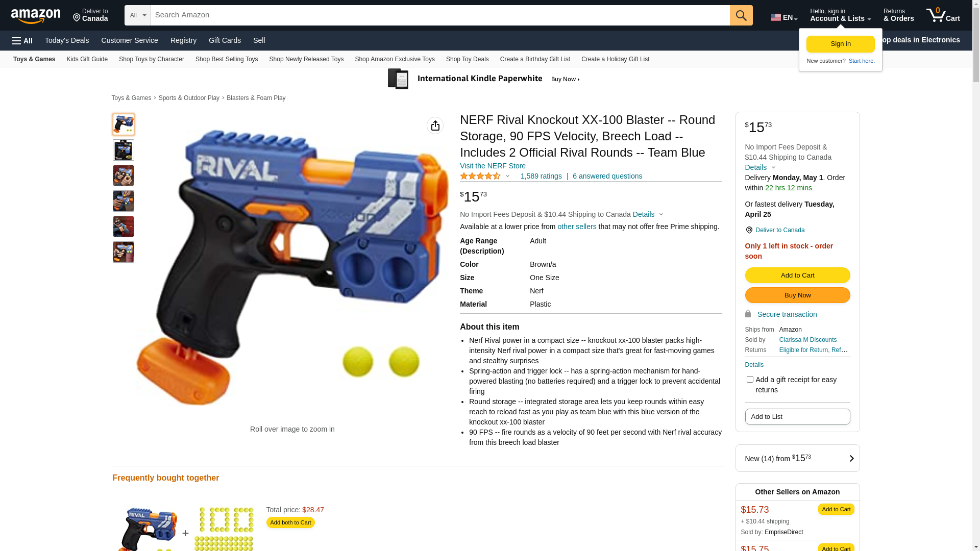Go to the Amazon logo homepage
Image resolution: width=980 pixels, height=551 pixels.
[36, 16]
